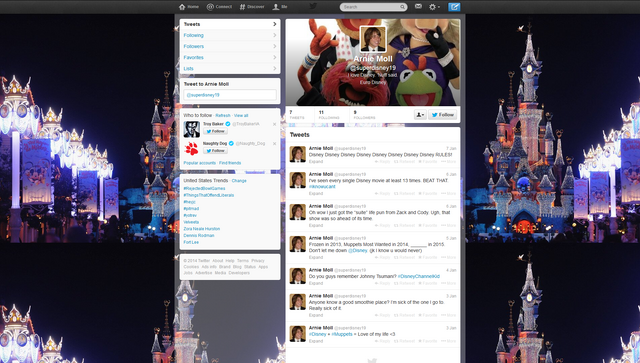
Task: Open the Discover tab in top bar
Action: click(x=252, y=7)
